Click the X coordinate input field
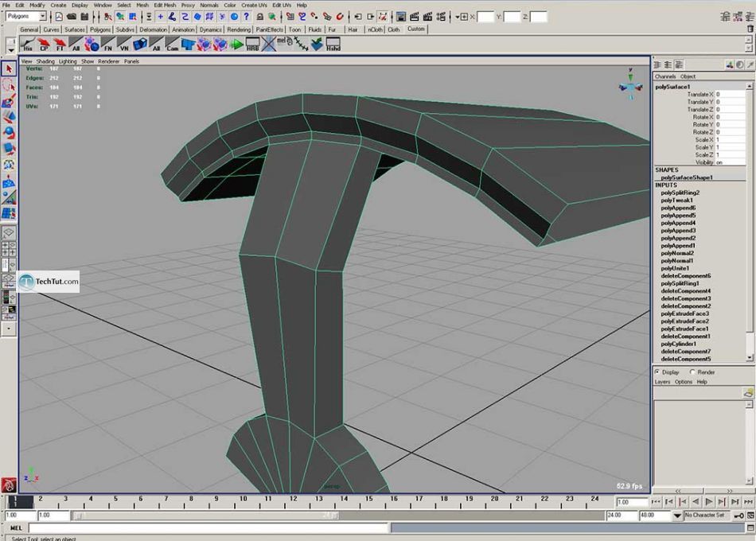Screen dimensions: 756x541 [485, 17]
